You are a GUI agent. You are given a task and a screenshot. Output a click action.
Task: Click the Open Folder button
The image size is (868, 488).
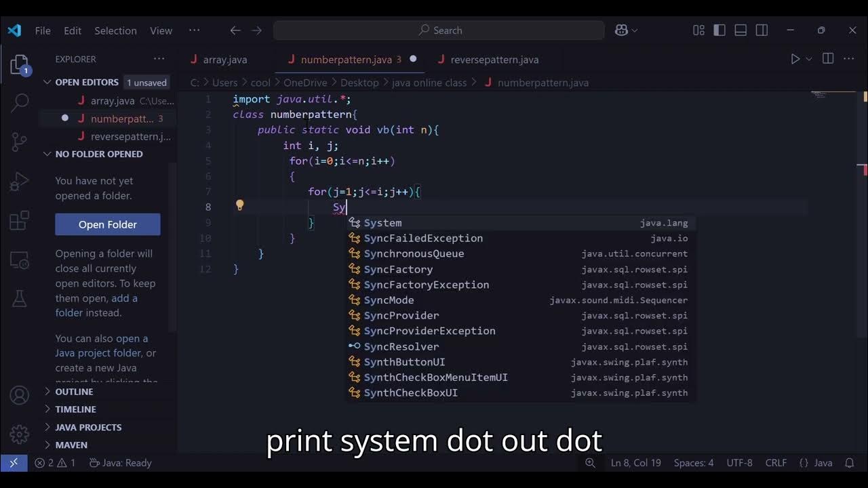pos(108,224)
